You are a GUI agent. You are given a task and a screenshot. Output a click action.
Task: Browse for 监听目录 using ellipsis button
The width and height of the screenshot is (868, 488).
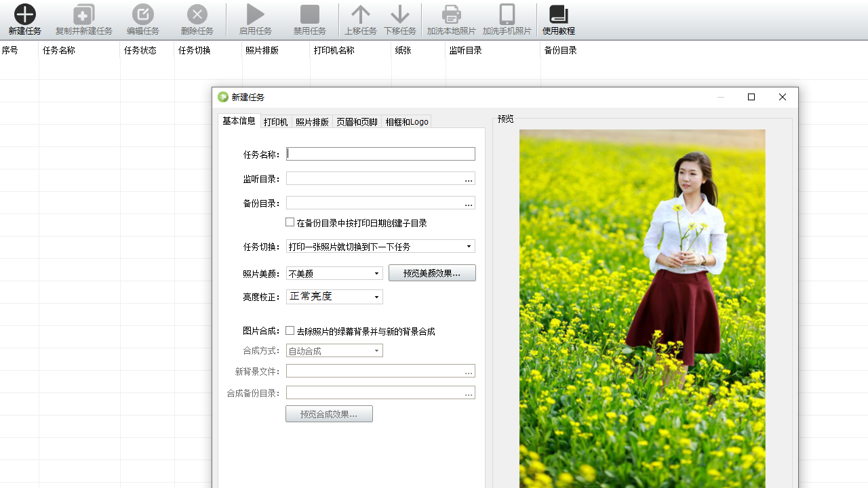tap(469, 179)
